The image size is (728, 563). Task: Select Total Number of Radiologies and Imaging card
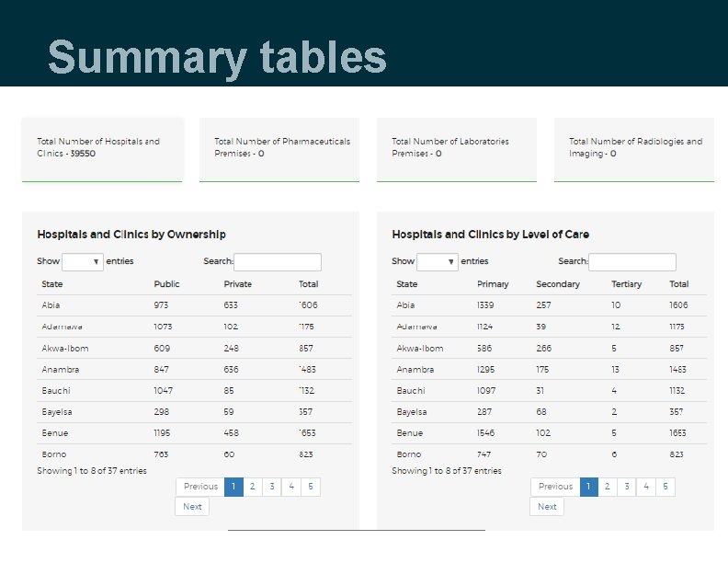[x=634, y=148]
